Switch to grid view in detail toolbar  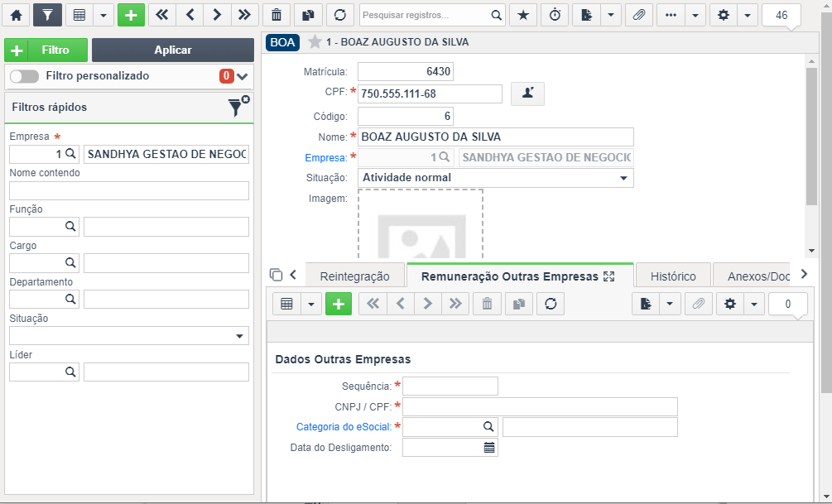286,304
